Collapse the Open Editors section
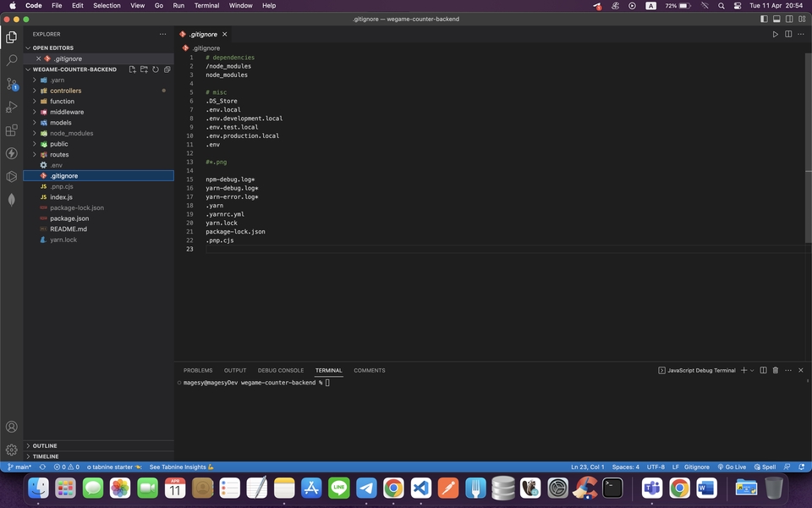Viewport: 812px width, 508px height. pos(98,47)
